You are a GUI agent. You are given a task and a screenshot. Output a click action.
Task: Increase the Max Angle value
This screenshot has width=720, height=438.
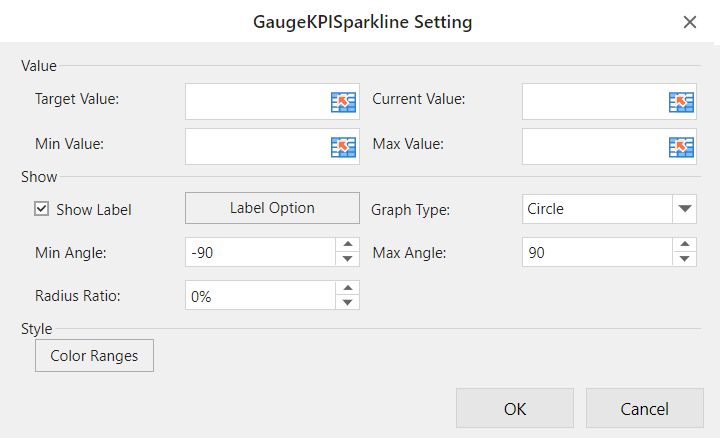click(x=684, y=245)
